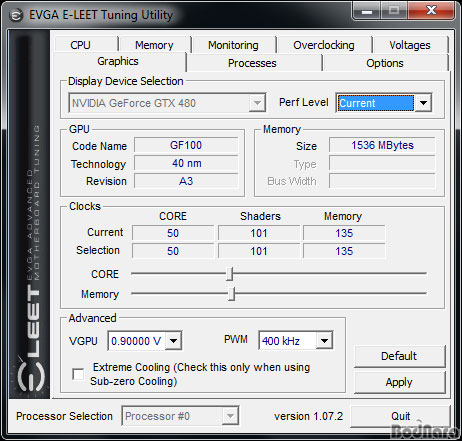Viewport: 462px width, 441px height.
Task: Click the 1536 MBytes memory size value
Action: [x=382, y=145]
